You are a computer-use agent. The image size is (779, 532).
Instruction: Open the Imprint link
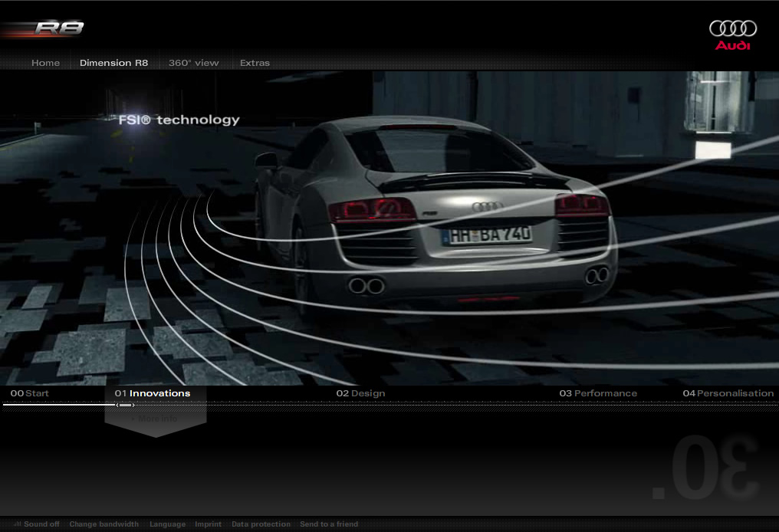(208, 524)
